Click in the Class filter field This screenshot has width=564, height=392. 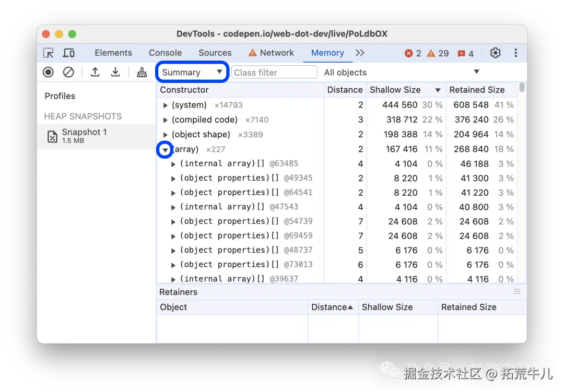pyautogui.click(x=275, y=72)
